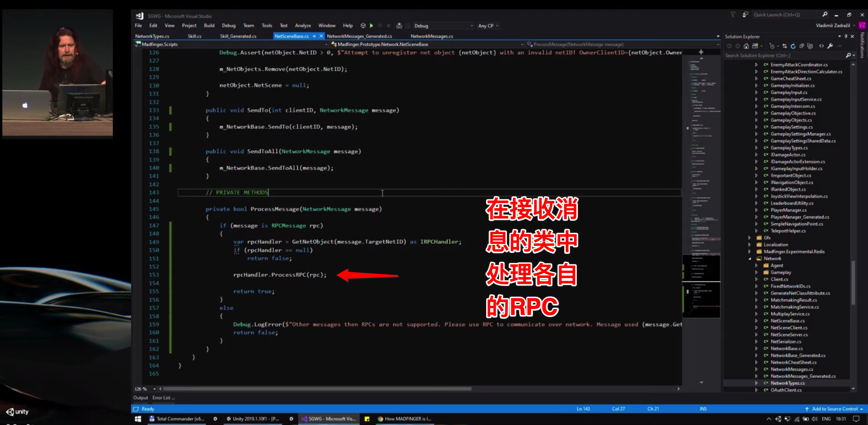The width and height of the screenshot is (868, 425).
Task: Switch to NetworkTypes.cs editor tab
Action: [x=152, y=36]
